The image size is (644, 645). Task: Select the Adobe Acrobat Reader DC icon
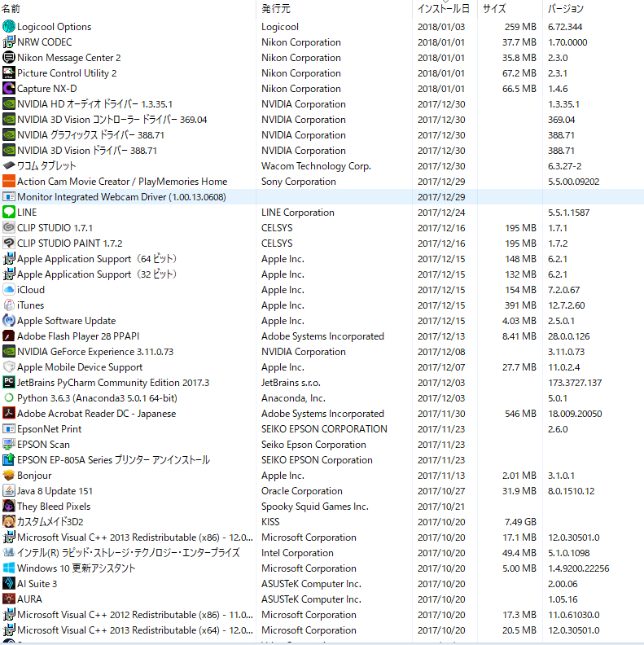(9, 414)
